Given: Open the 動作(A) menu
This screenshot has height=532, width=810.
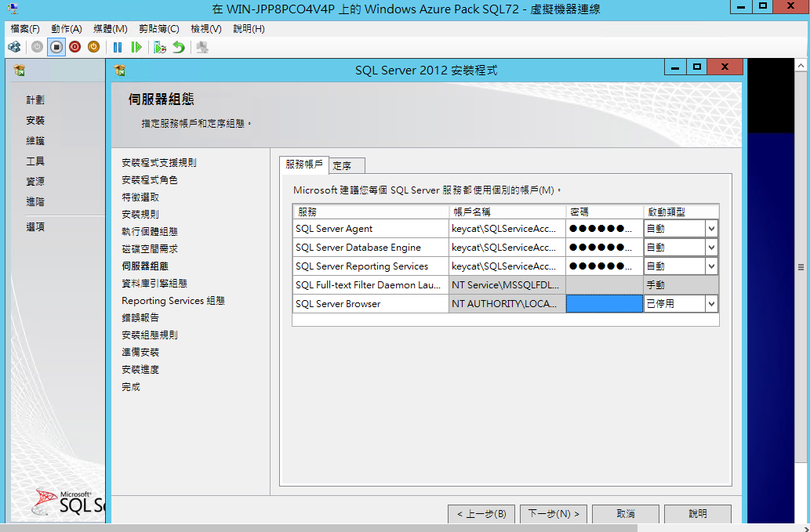Looking at the screenshot, I should point(67,29).
